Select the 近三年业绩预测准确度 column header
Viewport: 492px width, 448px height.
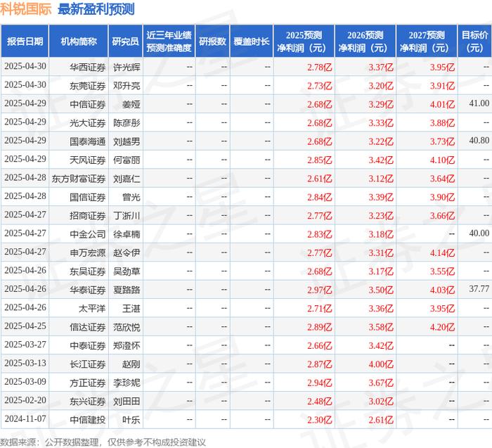[x=169, y=41]
